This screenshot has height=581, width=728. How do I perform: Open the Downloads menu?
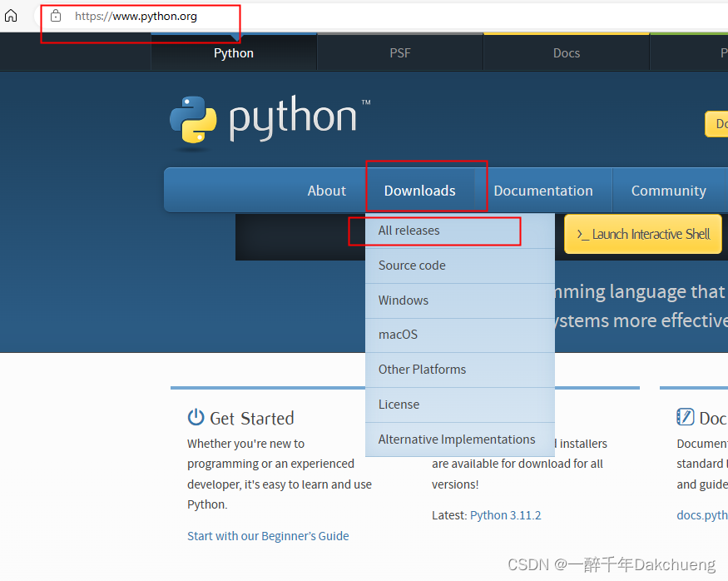[x=419, y=191]
